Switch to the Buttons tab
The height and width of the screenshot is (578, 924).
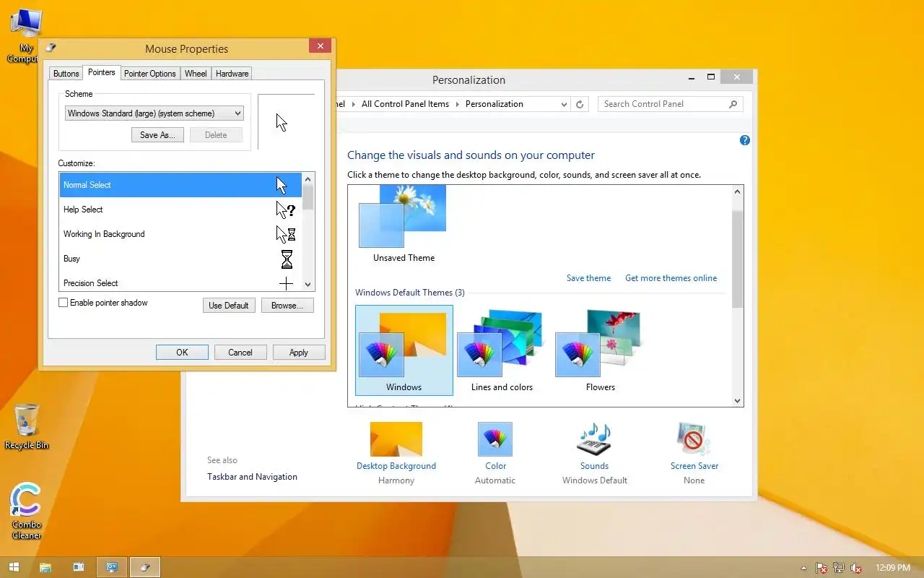click(66, 74)
